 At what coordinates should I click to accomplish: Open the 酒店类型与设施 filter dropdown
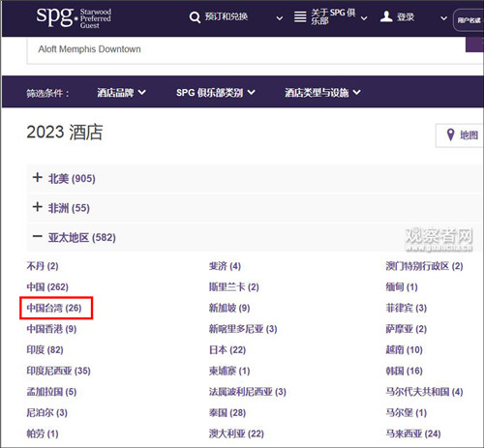coord(322,93)
